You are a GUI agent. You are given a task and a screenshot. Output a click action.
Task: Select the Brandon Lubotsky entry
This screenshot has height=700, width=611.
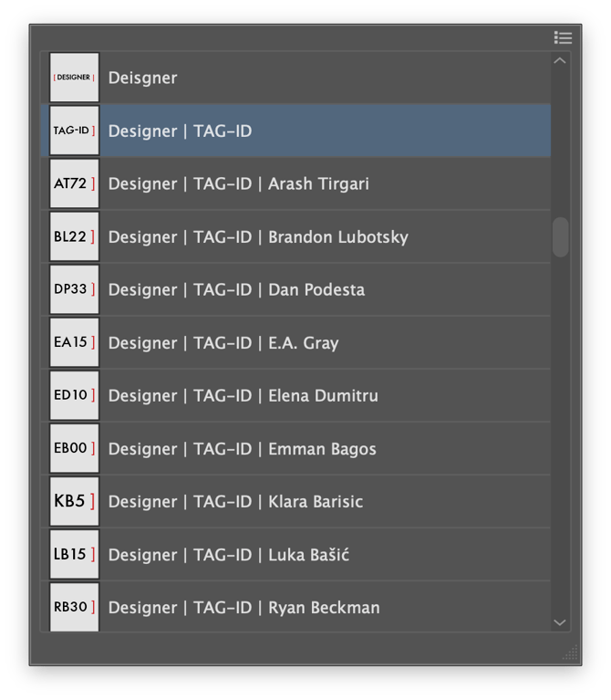click(337, 237)
